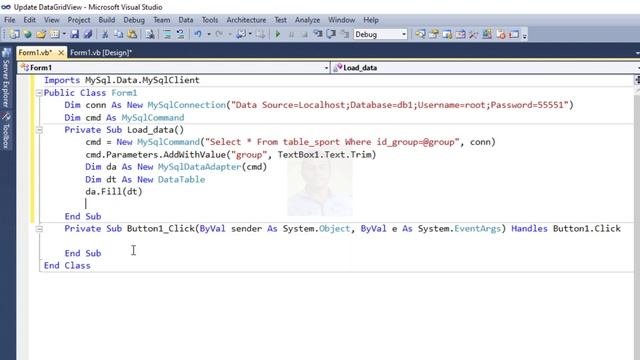640x360 pixels.
Task: Click the 'End Class' line
Action: (x=67, y=266)
